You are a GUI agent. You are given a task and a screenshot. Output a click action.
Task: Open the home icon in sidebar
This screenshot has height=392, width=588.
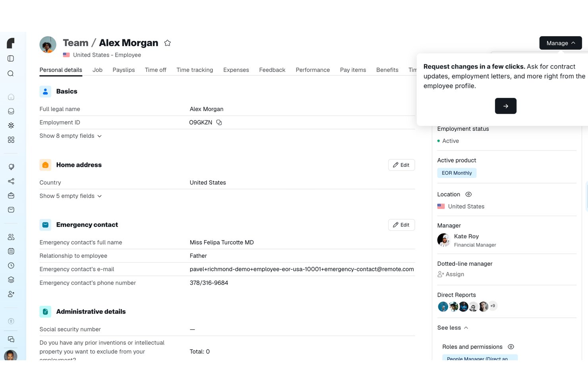coord(11,97)
